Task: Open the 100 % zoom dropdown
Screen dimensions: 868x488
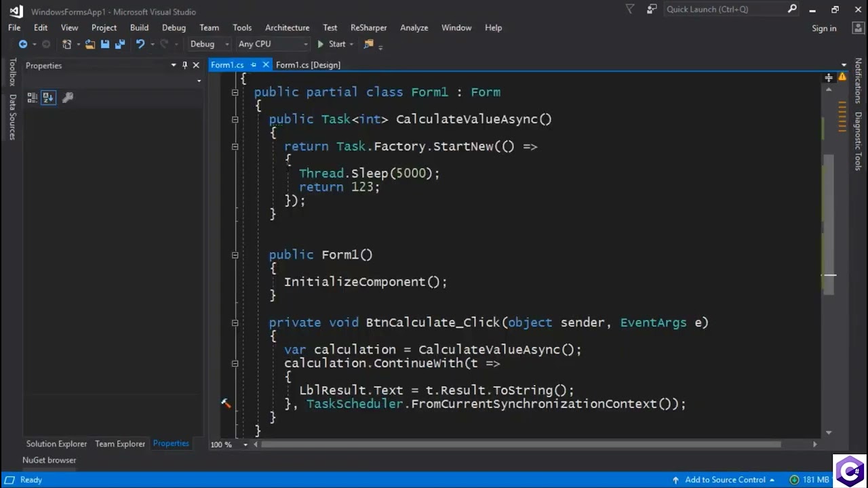Action: 247,445
